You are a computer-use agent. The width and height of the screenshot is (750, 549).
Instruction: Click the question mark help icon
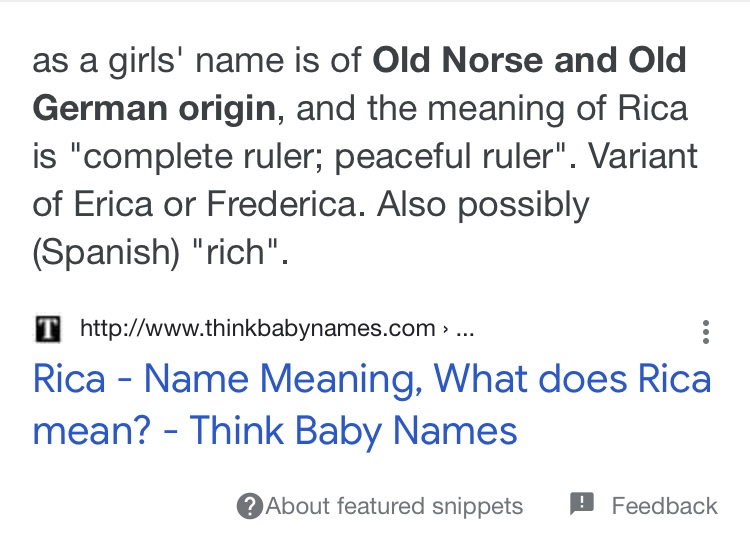pyautogui.click(x=250, y=506)
